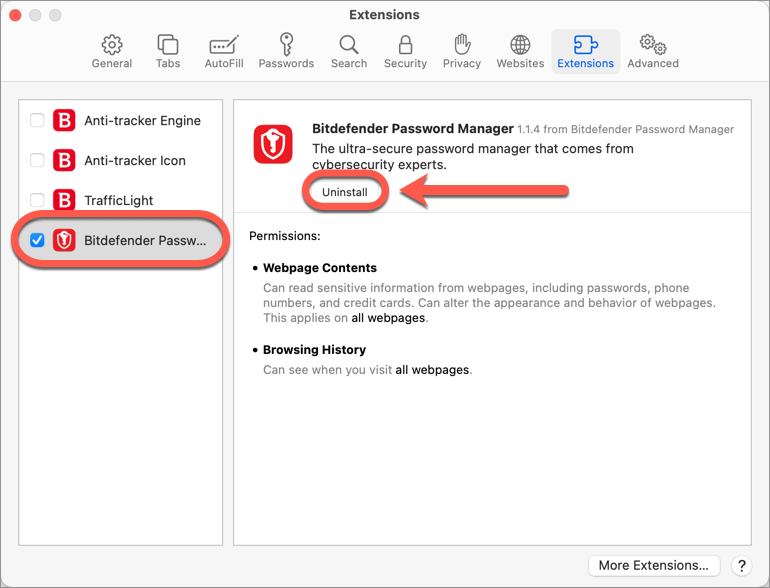Viewport: 770px width, 588px height.
Task: Open the Privacy hand icon
Action: coord(462,44)
